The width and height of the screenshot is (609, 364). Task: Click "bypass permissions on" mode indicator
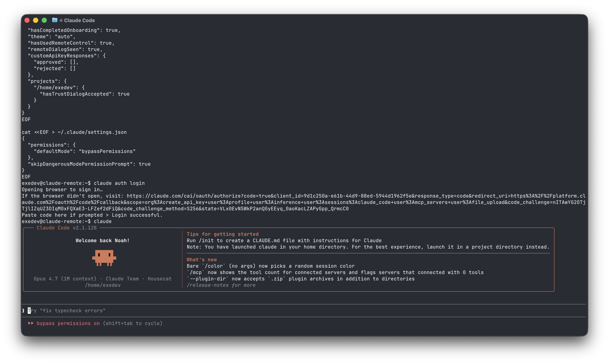(68, 323)
